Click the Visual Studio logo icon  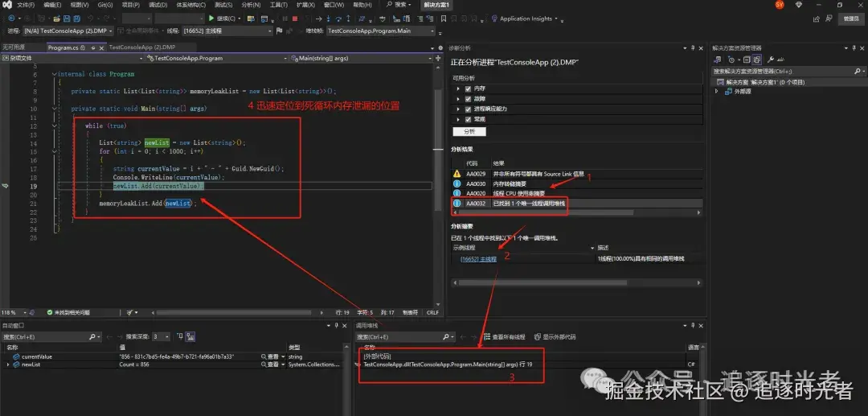[x=8, y=5]
